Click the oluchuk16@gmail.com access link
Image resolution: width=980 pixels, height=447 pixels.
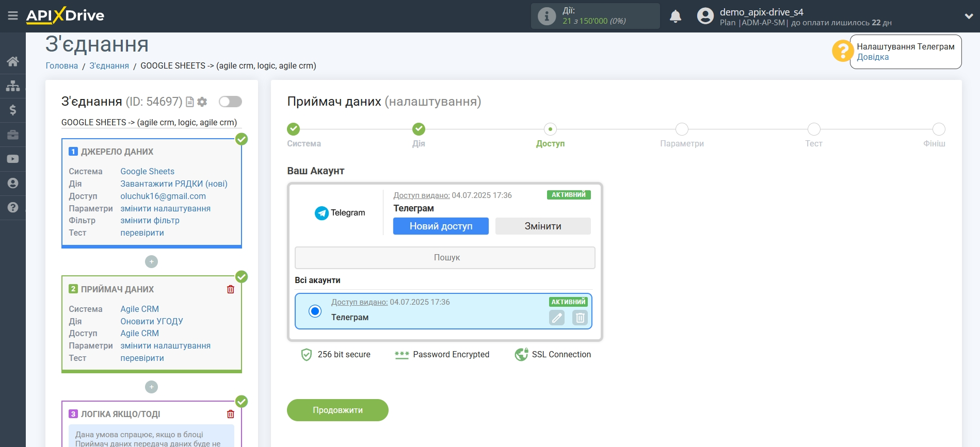pos(163,196)
